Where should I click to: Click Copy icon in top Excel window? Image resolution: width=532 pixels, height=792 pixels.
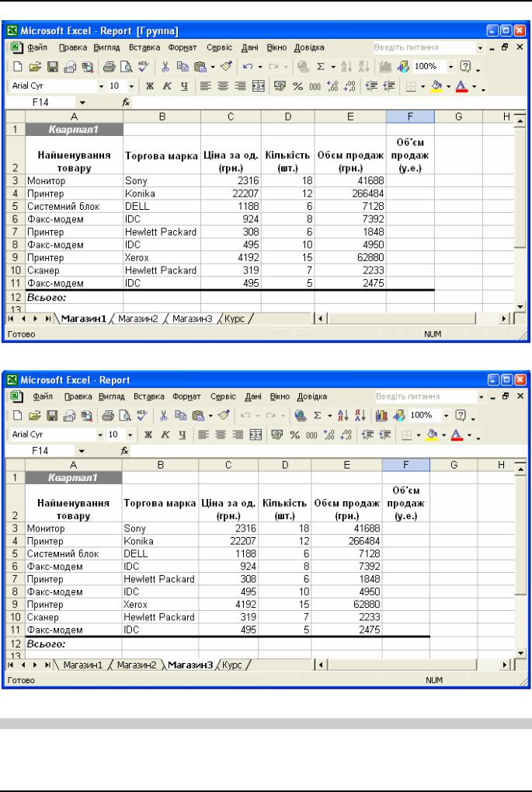183,67
